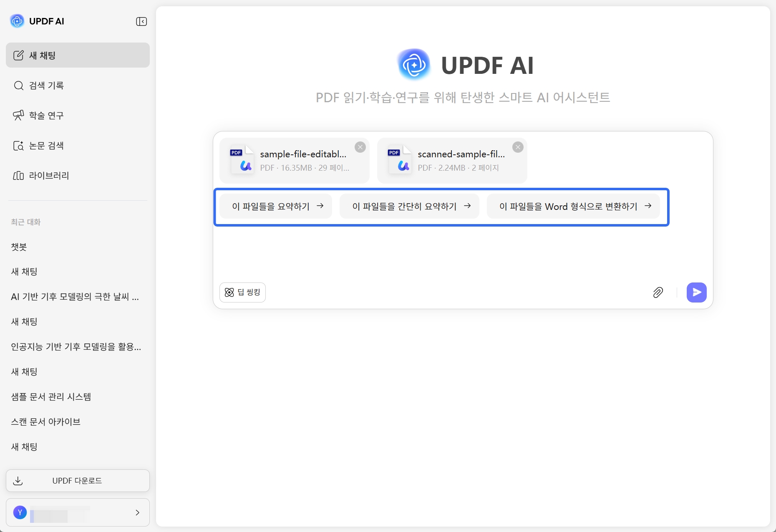Remove the sample-file-editable PDF attachment
Viewport: 776px width, 532px height.
click(360, 147)
